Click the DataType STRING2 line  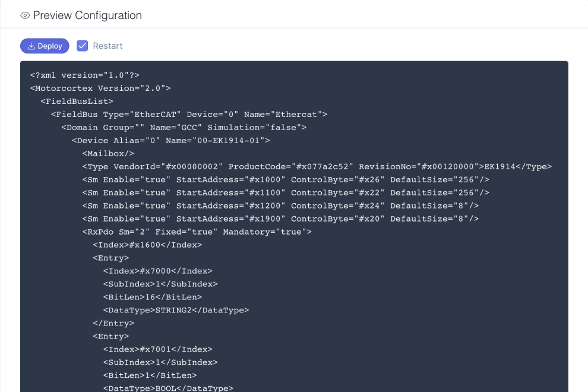(x=176, y=310)
